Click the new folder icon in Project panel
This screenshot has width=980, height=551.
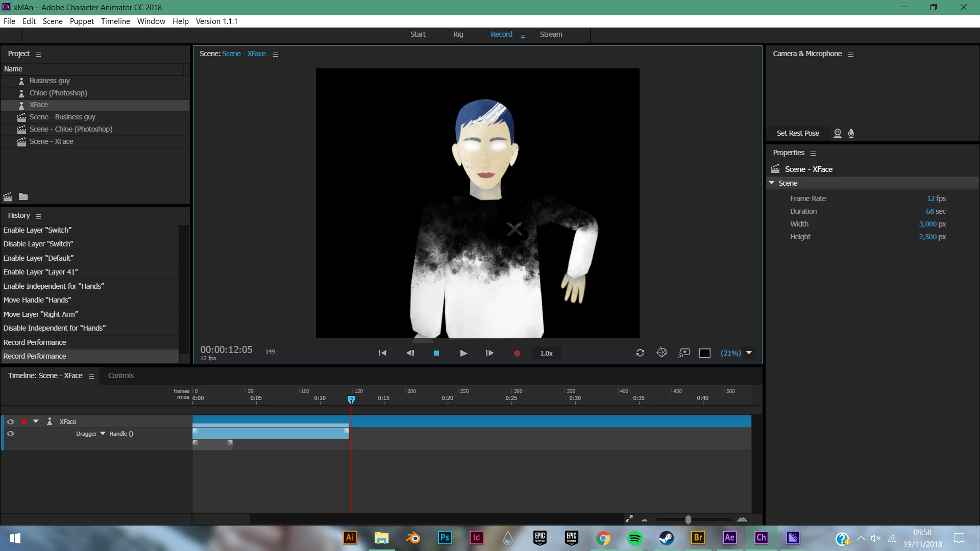[23, 197]
